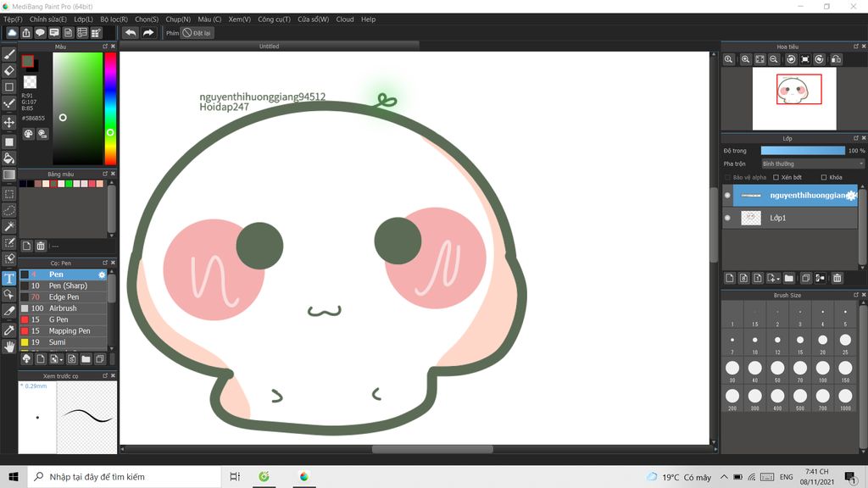Pick the bright green palette swatch

point(70,184)
